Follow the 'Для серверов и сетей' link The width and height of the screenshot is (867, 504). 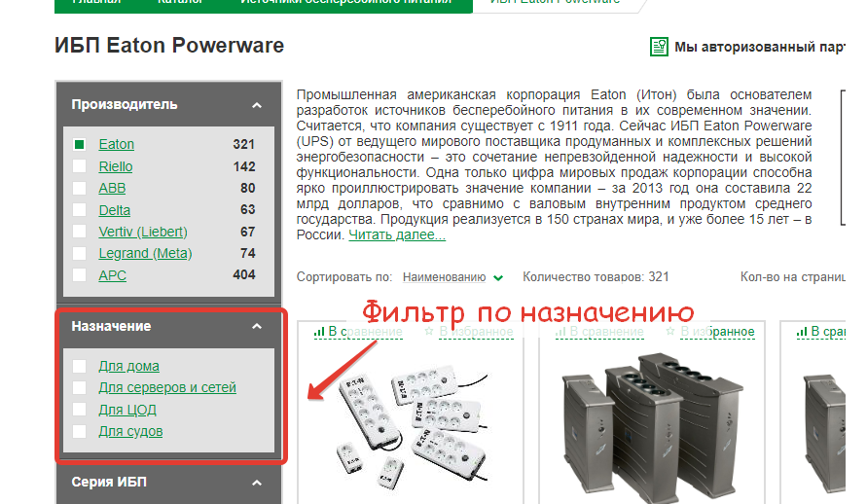click(167, 387)
